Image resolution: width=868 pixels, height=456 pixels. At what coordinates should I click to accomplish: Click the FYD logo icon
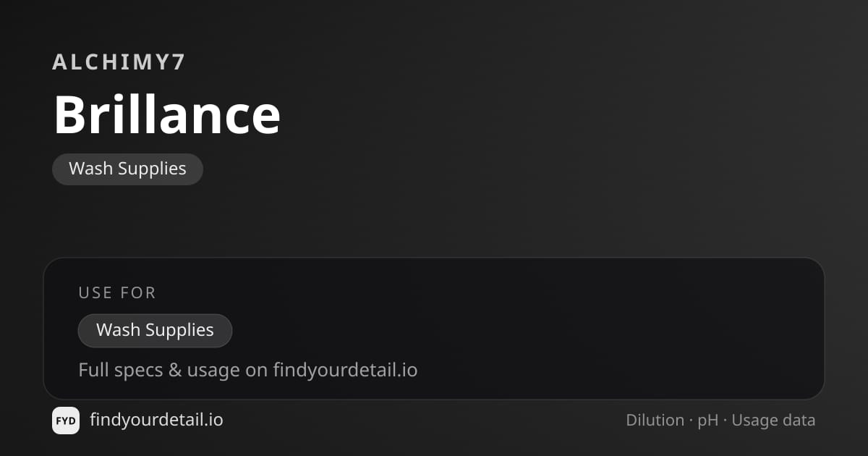click(66, 421)
